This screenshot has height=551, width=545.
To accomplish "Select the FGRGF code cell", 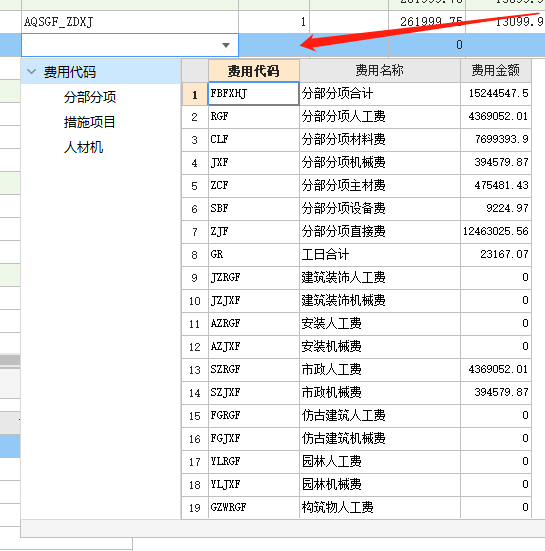I will click(x=254, y=416).
